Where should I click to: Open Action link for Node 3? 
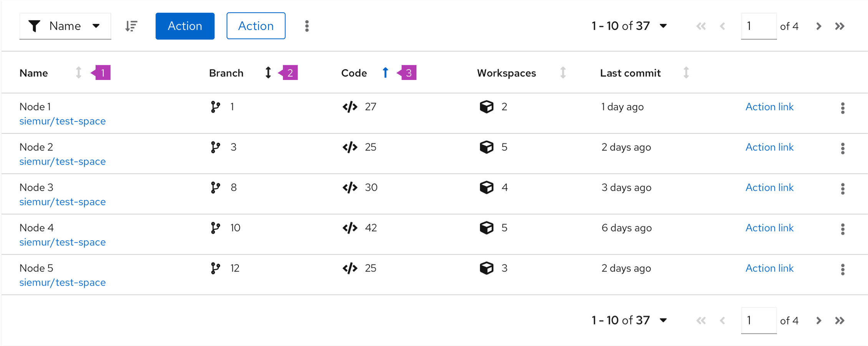pos(769,188)
